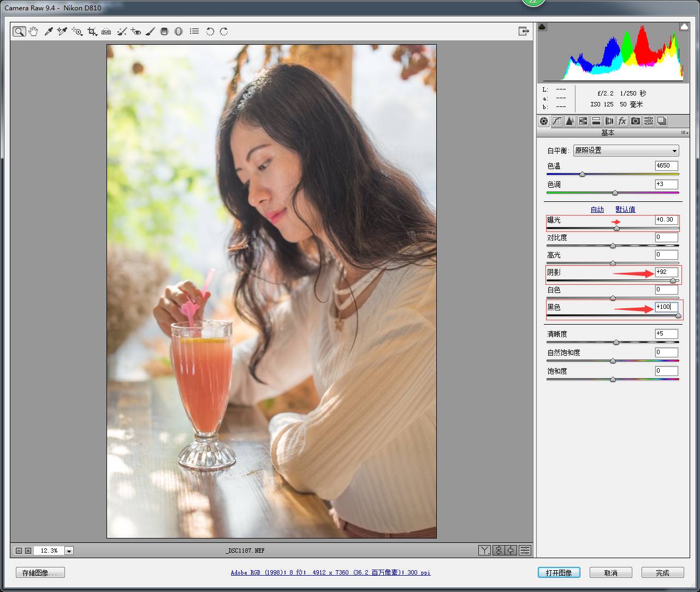The height and width of the screenshot is (592, 700).
Task: Click the 默认值 link
Action: 625,210
